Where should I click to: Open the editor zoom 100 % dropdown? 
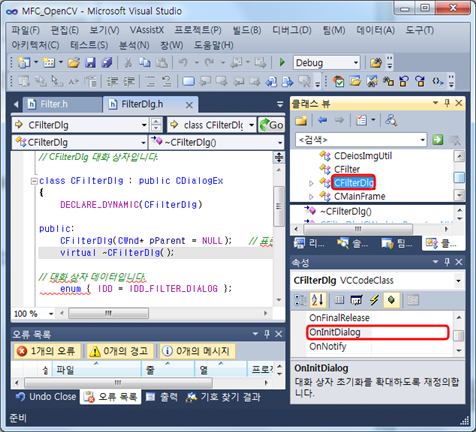tap(51, 314)
